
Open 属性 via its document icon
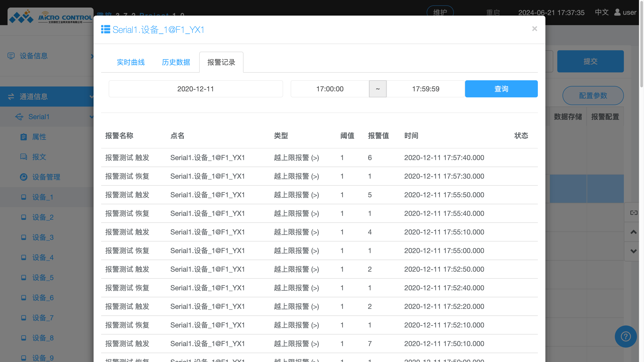click(x=23, y=137)
